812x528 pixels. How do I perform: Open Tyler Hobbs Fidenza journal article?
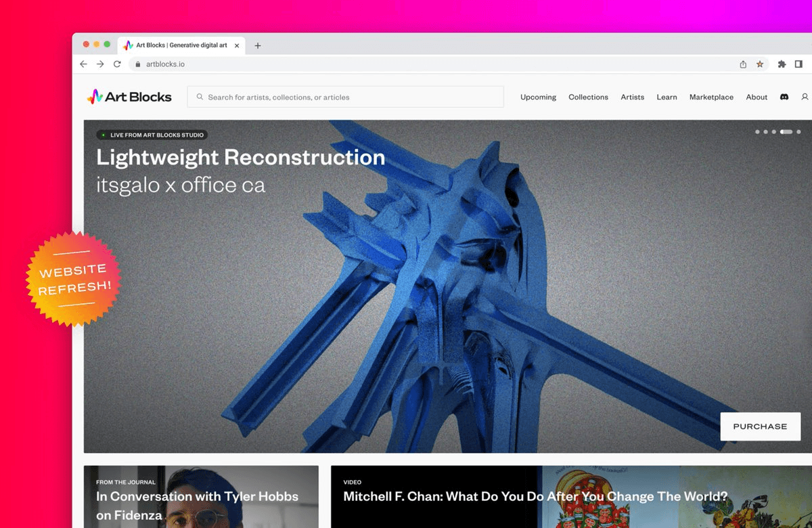(x=197, y=504)
